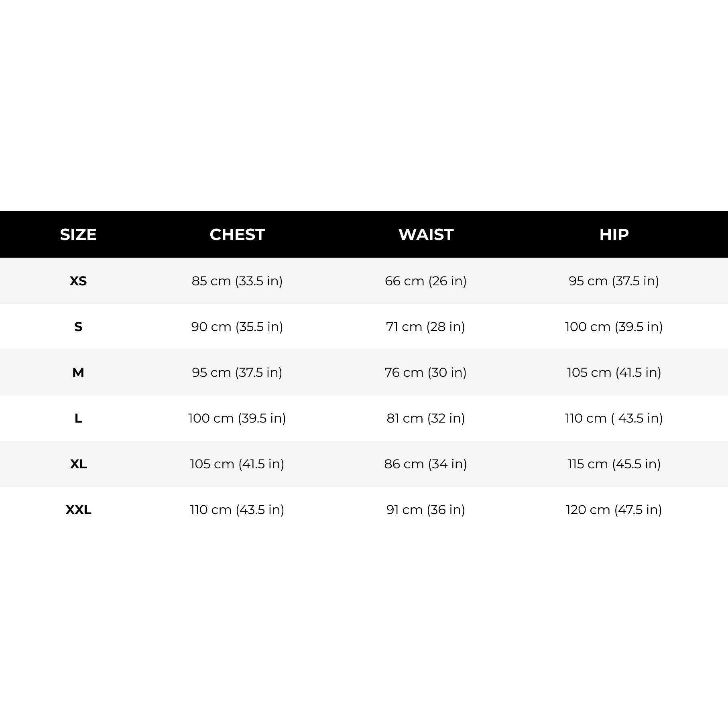Click XL waist value 86 cm
728x728 pixels.
point(426,464)
